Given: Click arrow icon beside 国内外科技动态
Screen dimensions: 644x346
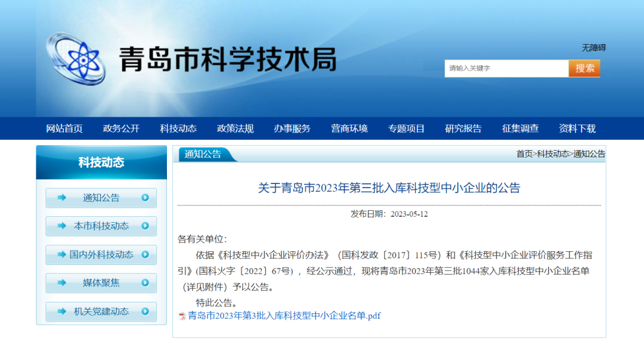Looking at the screenshot, I should (x=61, y=254).
